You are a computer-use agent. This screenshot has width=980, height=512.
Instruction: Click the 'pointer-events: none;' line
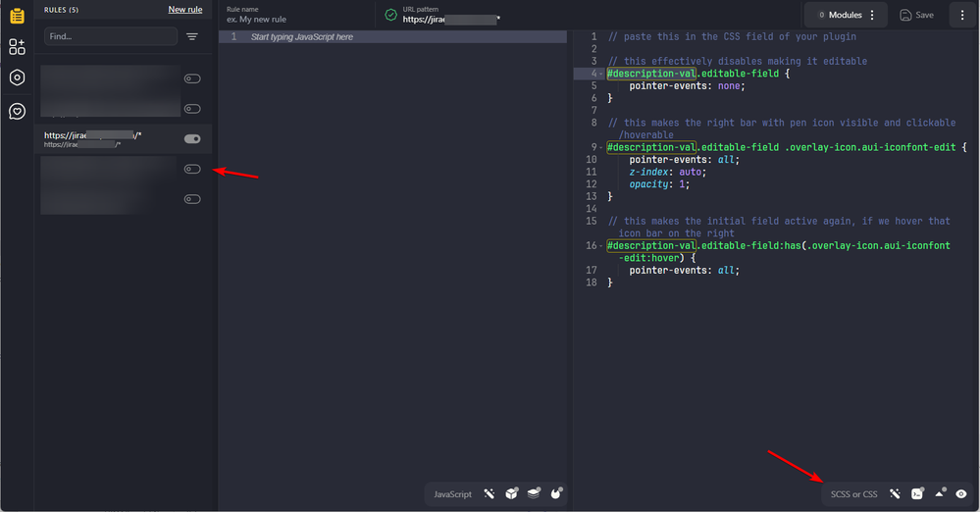[x=687, y=86]
